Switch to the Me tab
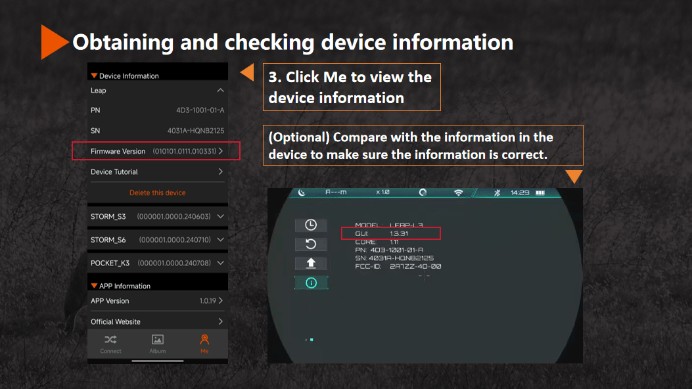 coord(204,344)
